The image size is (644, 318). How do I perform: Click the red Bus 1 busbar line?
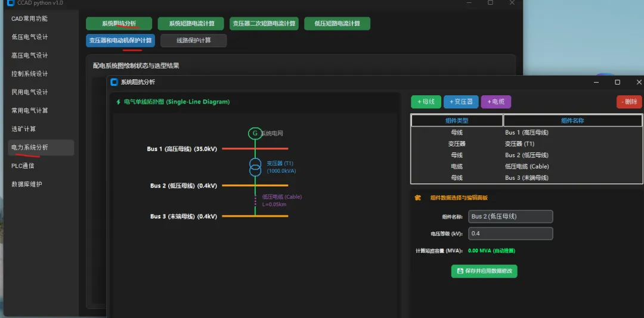pos(255,148)
